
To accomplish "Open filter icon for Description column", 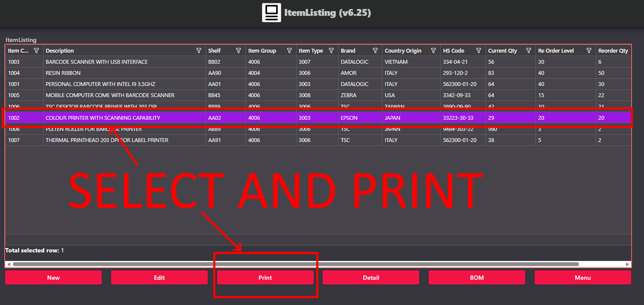I will (199, 50).
